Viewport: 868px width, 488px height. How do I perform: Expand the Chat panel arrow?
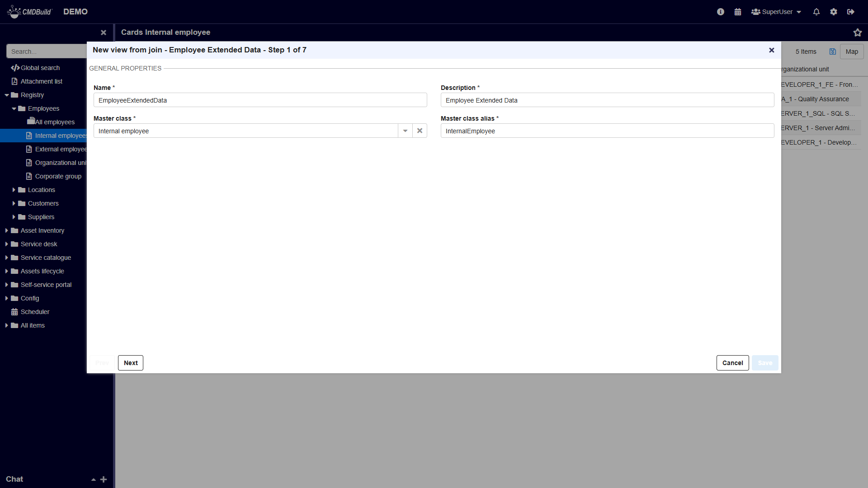(93, 479)
